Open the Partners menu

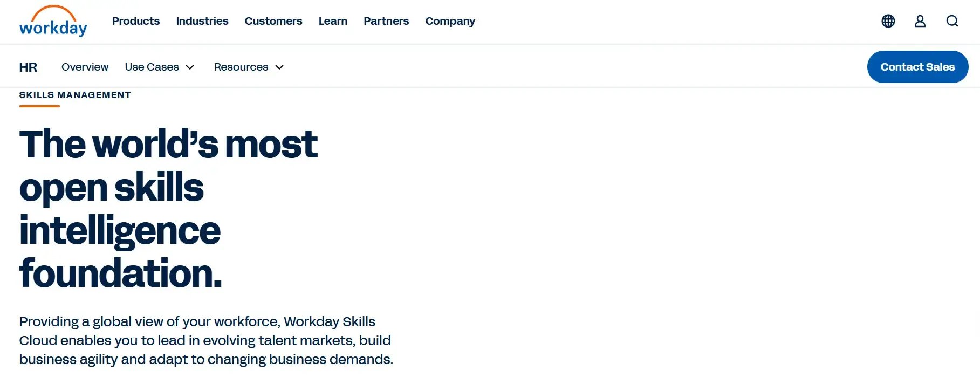[x=386, y=21]
